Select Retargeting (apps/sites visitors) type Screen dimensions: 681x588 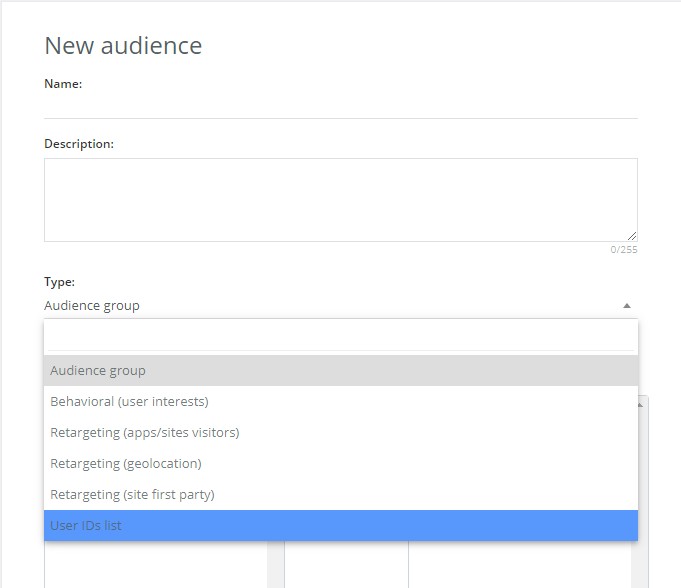[x=341, y=433]
